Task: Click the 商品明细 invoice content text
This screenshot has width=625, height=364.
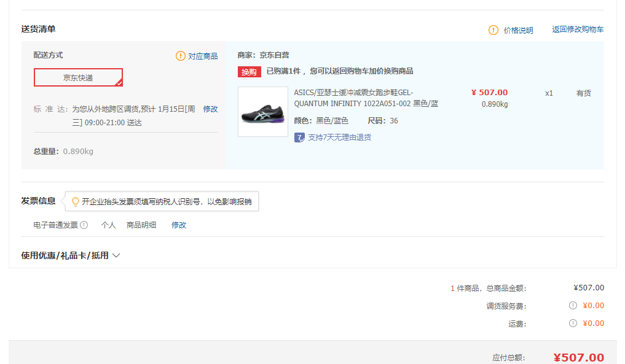Action: click(x=141, y=225)
